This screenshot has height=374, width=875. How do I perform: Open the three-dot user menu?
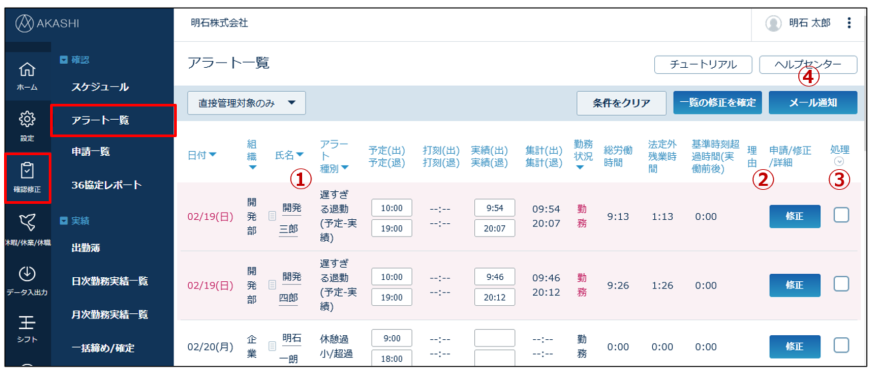coord(849,23)
